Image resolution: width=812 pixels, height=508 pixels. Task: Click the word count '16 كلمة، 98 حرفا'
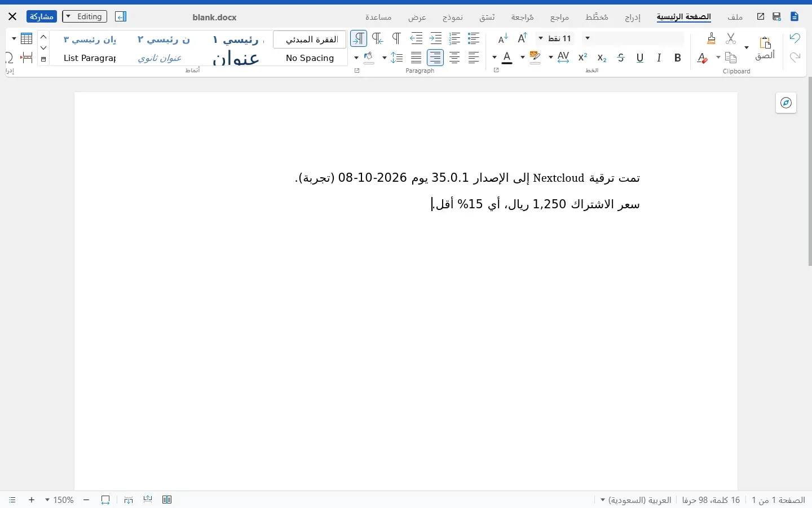tap(711, 500)
